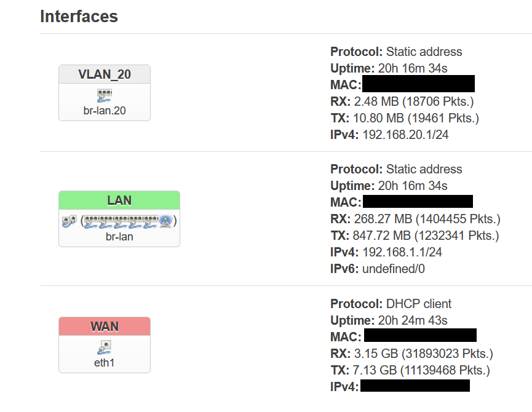Click the eth1 ethernet port icon under WAN

point(104,347)
